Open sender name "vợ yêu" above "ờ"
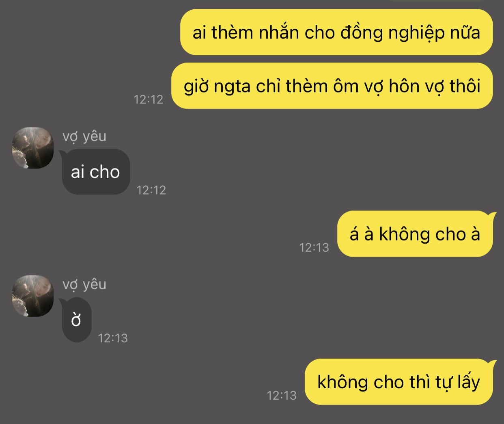Viewport: 504px width, 424px height. [84, 285]
